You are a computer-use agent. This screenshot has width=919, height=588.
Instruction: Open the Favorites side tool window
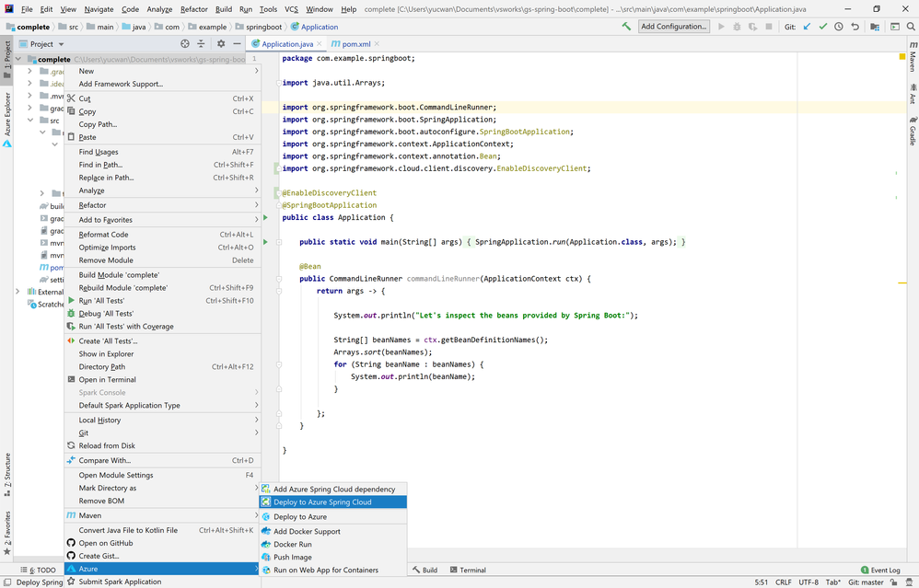(7, 533)
